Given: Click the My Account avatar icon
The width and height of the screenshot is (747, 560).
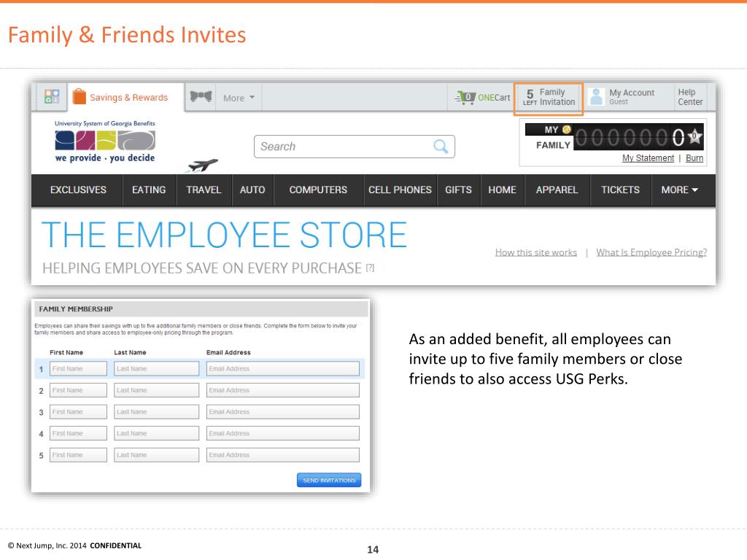Looking at the screenshot, I should pyautogui.click(x=596, y=97).
